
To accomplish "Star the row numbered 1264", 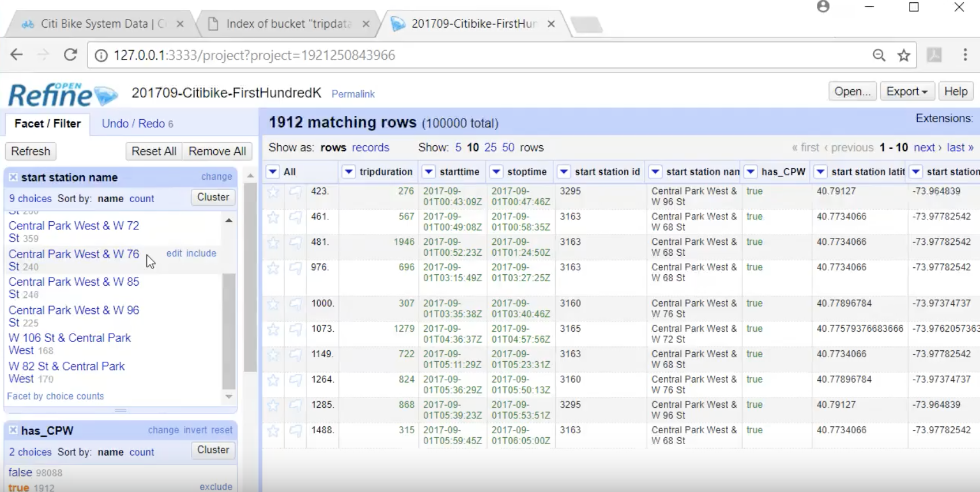I will pos(273,380).
